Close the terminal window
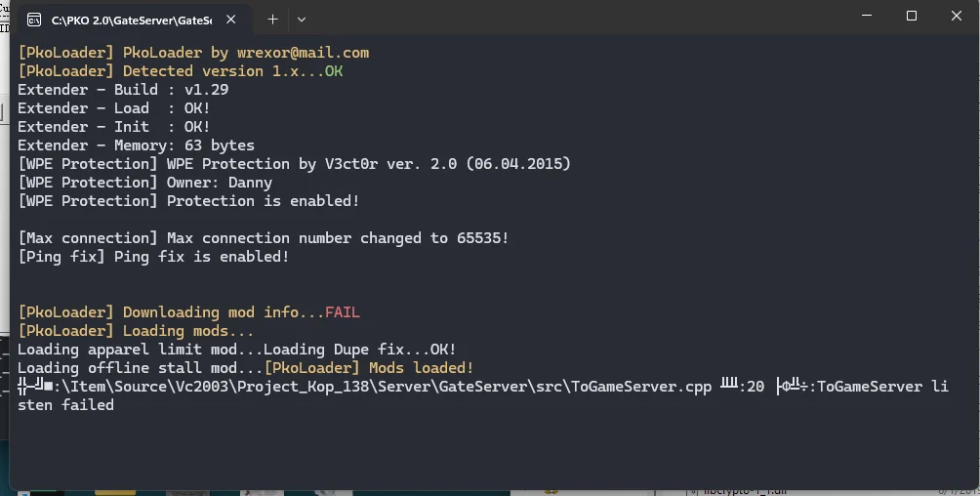This screenshot has height=496, width=980. pos(957,17)
